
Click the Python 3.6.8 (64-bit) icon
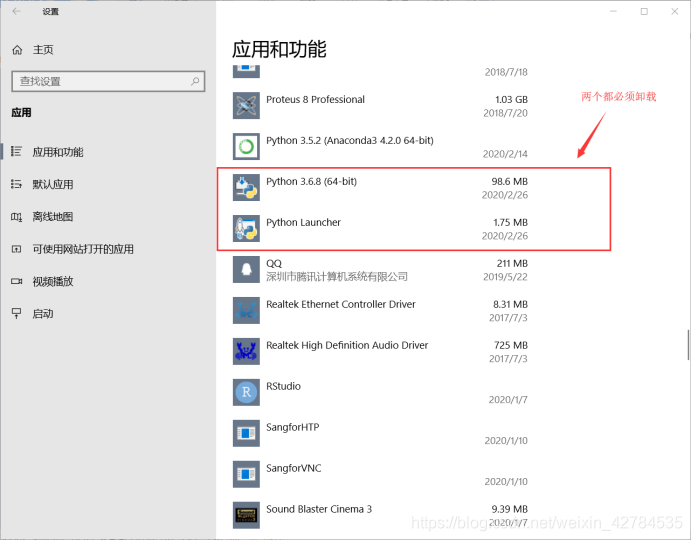click(246, 188)
